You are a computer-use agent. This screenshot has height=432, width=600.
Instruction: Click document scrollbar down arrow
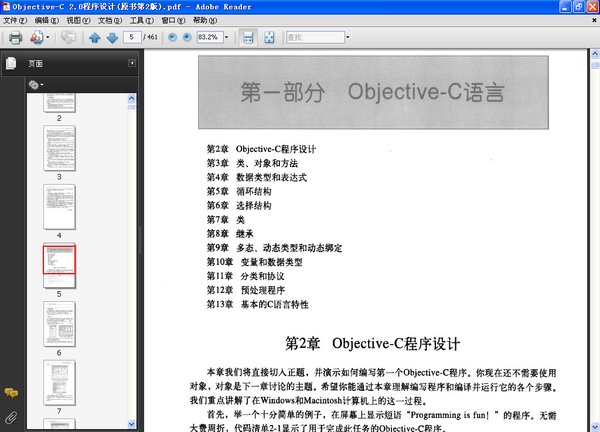click(595, 426)
